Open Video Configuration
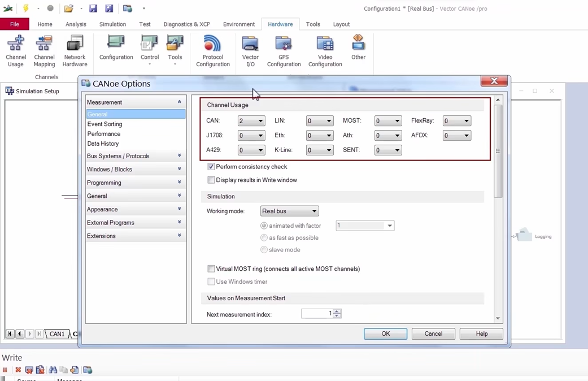Screen dimensions: 588x381 tap(325, 51)
